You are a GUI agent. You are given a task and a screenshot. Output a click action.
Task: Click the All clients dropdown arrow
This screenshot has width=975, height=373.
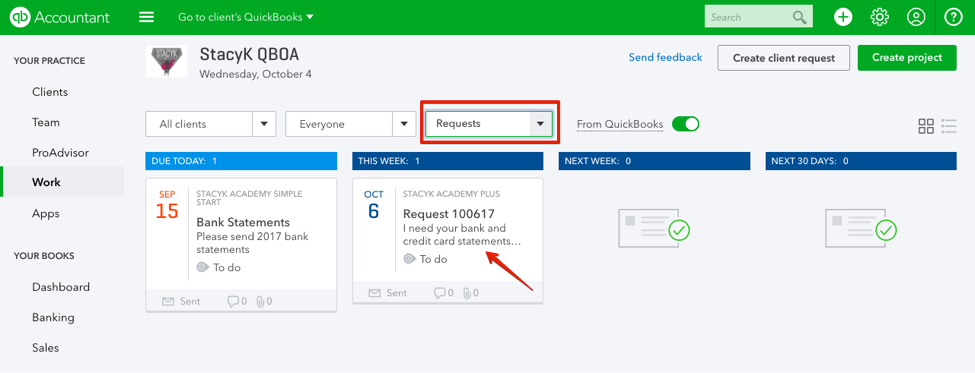click(x=264, y=124)
